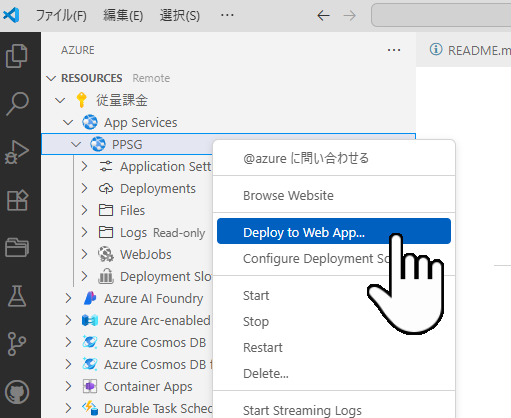Click the Container Apps icon
511x418 pixels.
90,386
